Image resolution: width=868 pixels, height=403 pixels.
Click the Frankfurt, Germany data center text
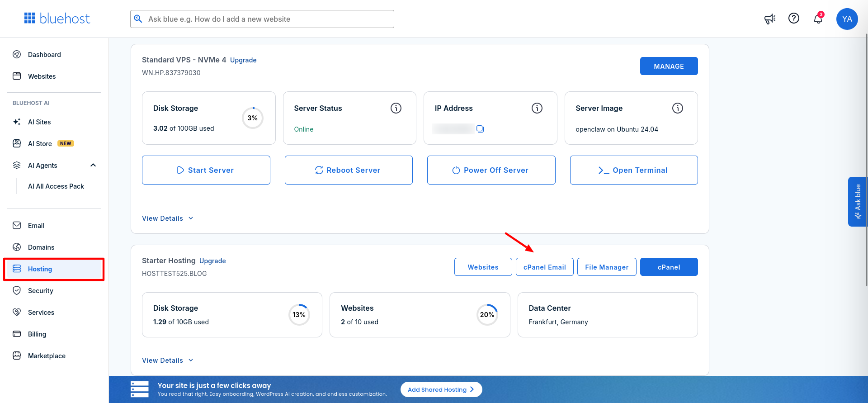pos(558,322)
